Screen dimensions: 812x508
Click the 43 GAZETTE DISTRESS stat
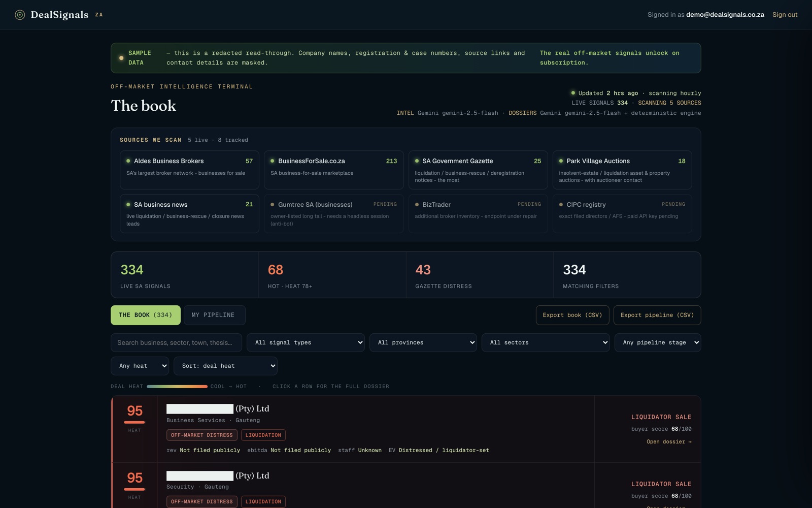480,275
